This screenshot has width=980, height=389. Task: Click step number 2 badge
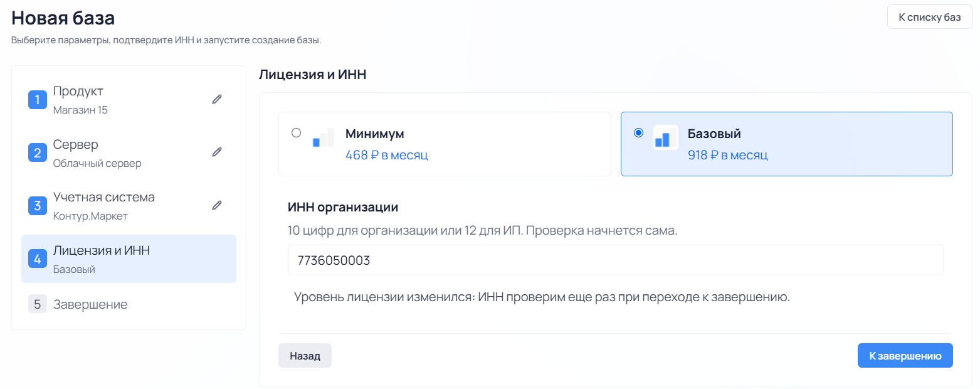coord(38,152)
